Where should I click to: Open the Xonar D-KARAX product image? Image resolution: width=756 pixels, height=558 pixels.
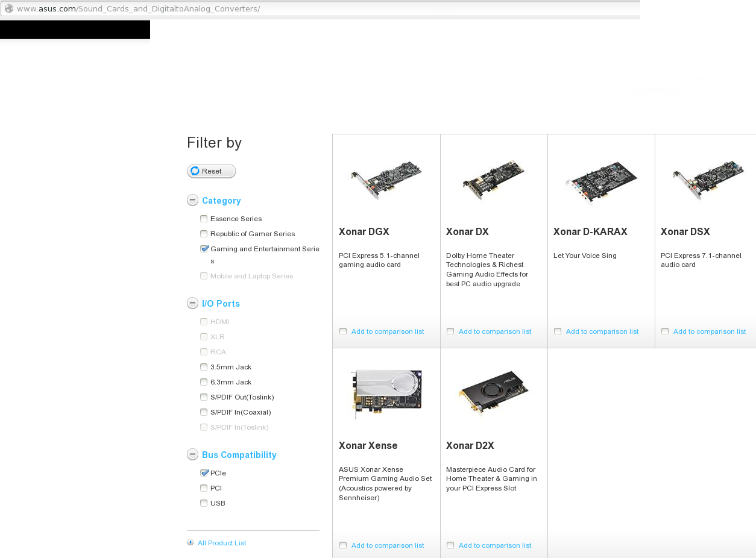[601, 182]
